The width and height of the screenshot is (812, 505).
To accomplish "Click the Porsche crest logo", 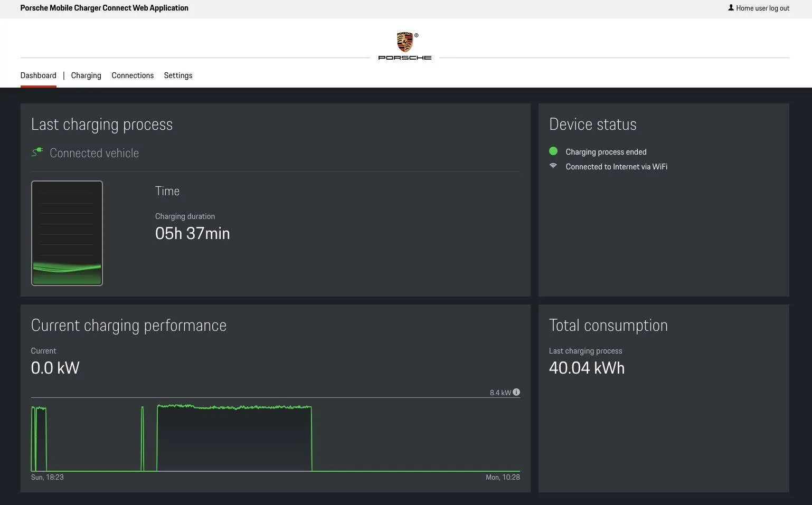I will [405, 42].
